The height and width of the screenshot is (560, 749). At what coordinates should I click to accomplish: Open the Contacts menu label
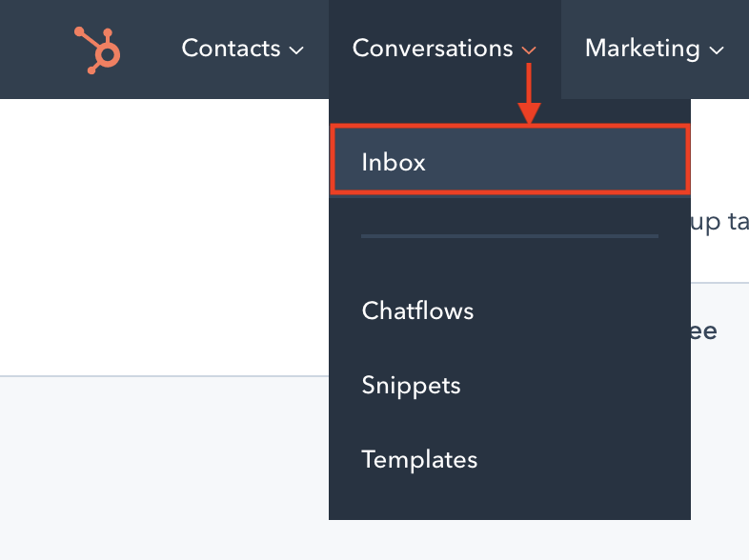231,49
